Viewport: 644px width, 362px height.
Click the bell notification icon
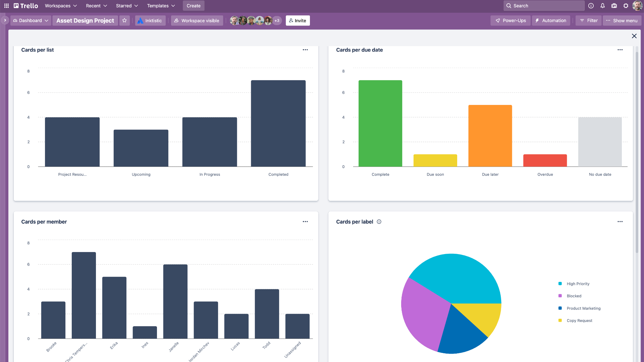pyautogui.click(x=602, y=6)
